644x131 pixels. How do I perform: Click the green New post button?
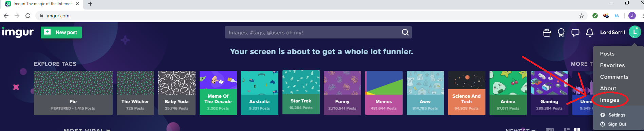pyautogui.click(x=61, y=32)
